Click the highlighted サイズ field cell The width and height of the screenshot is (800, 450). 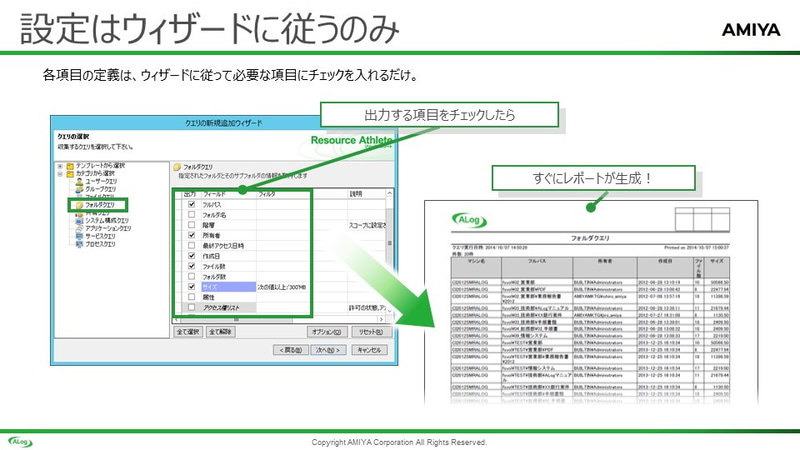point(228,287)
